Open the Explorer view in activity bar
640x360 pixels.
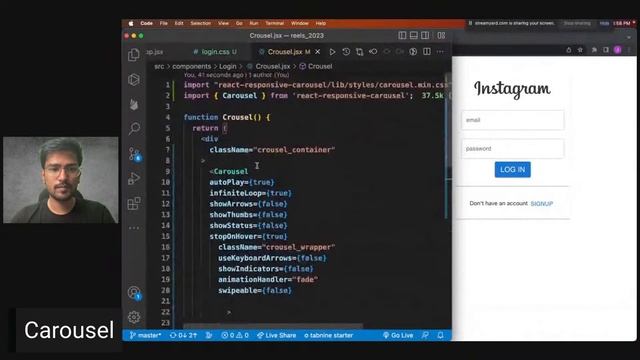(134, 55)
